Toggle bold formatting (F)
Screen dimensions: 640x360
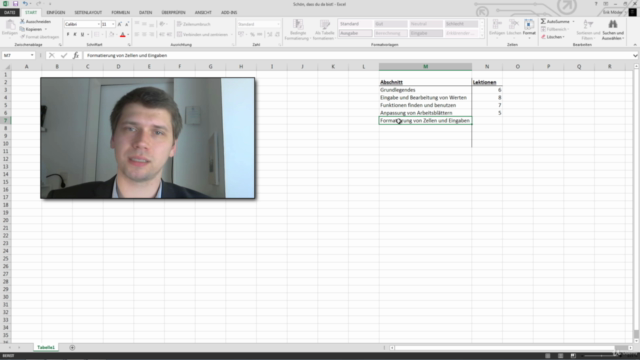68,35
